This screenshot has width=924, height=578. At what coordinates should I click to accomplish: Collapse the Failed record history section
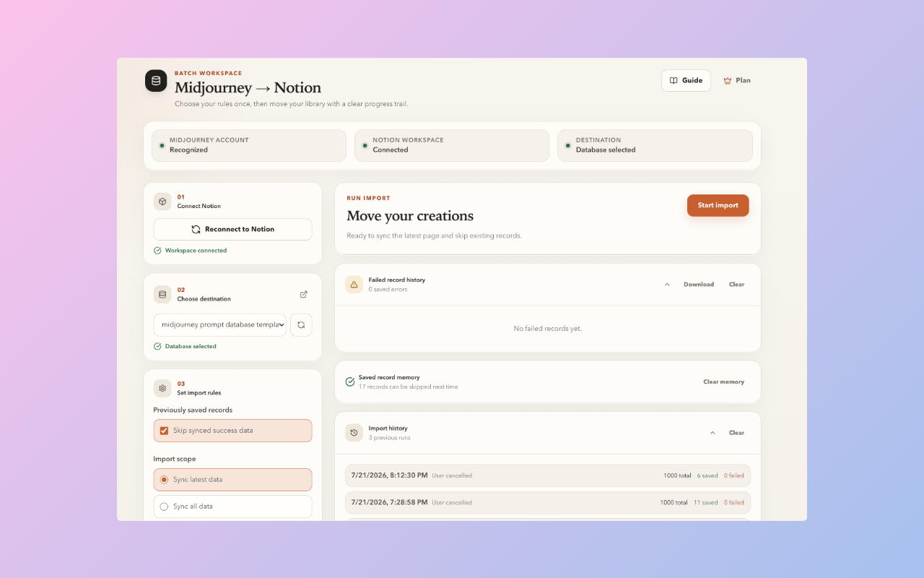pyautogui.click(x=667, y=285)
